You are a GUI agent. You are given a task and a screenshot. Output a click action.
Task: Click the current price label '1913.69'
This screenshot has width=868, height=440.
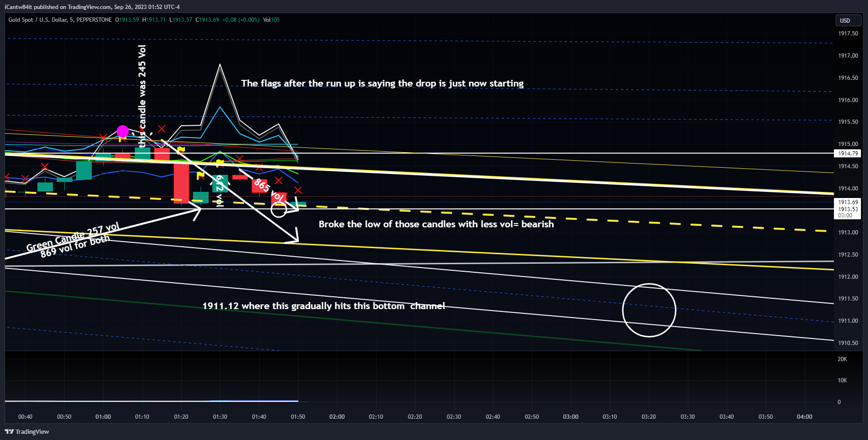click(x=848, y=202)
